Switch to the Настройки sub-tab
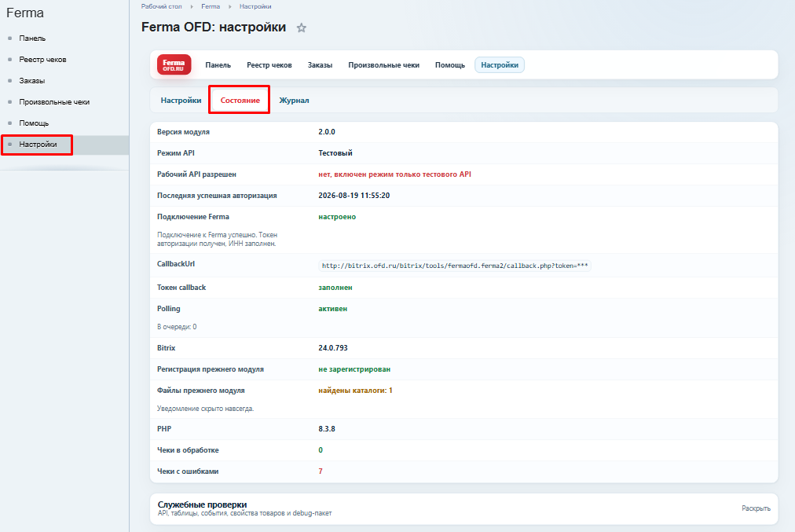Image resolution: width=795 pixels, height=532 pixels. [181, 101]
